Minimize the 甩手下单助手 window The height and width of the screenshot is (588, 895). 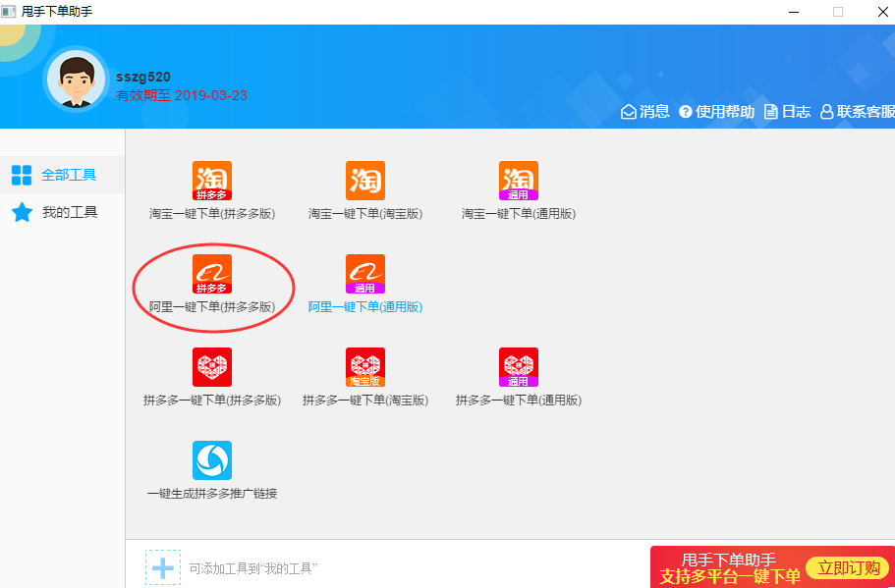[x=794, y=12]
